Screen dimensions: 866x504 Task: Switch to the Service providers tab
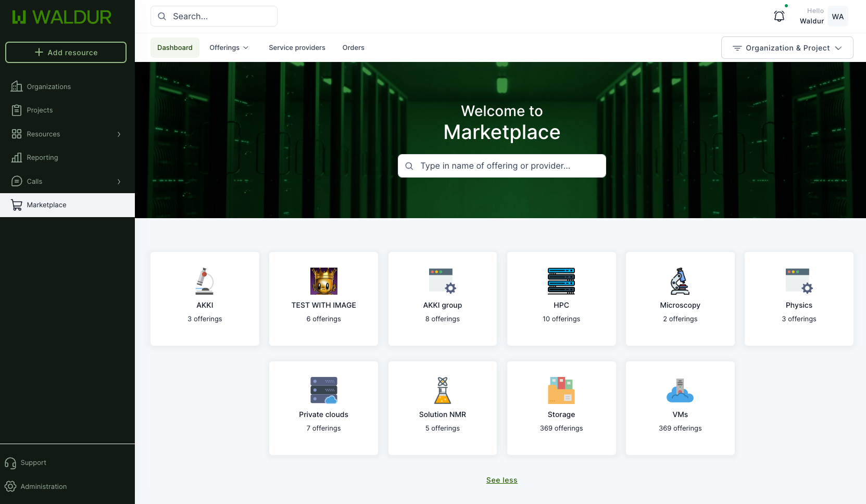click(297, 47)
